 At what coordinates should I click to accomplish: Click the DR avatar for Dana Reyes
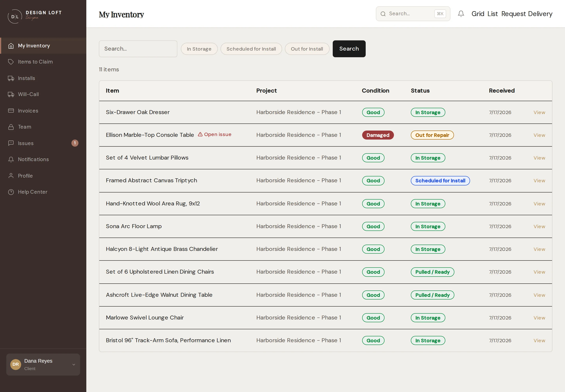point(16,364)
